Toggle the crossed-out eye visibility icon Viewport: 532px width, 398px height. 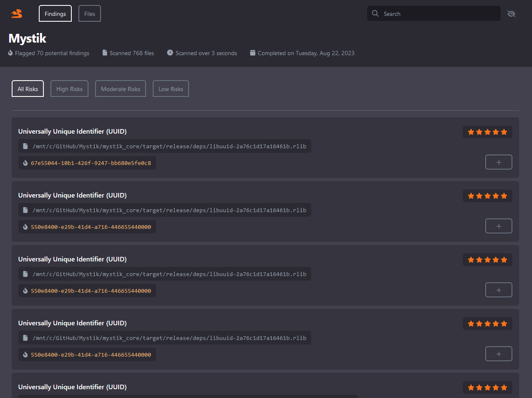(x=511, y=14)
